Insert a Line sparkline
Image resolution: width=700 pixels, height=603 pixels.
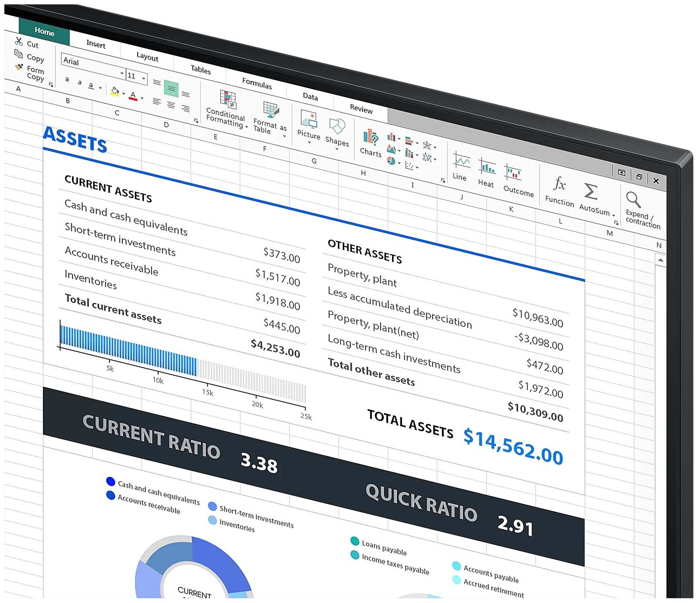coord(460,166)
